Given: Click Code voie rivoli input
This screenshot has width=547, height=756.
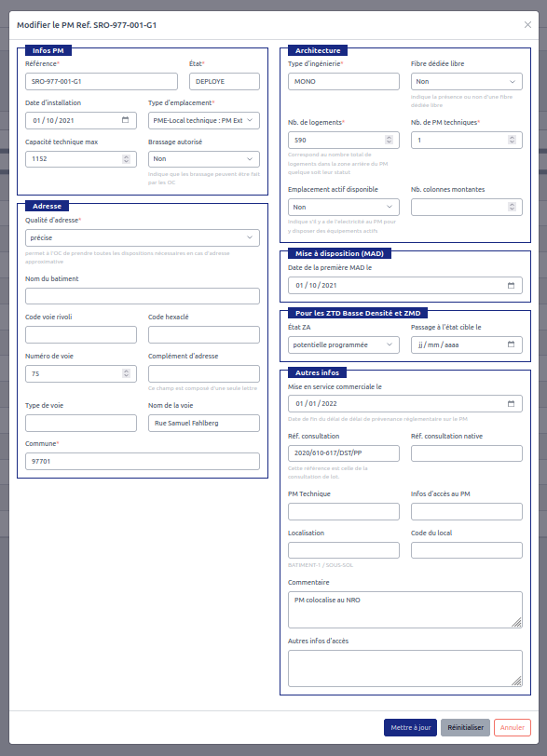Looking at the screenshot, I should (x=80, y=334).
